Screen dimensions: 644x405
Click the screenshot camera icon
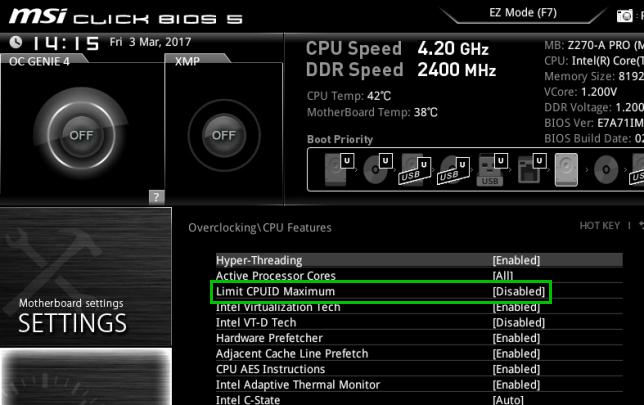pos(625,16)
